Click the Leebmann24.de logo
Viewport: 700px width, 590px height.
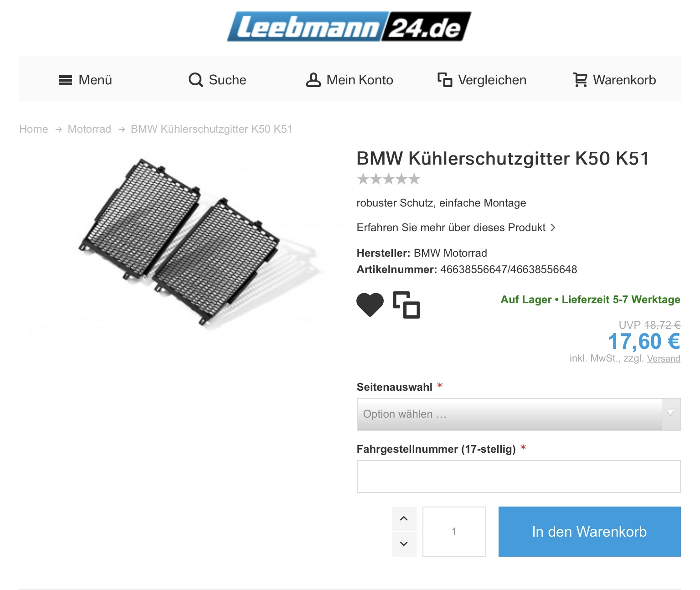(350, 26)
